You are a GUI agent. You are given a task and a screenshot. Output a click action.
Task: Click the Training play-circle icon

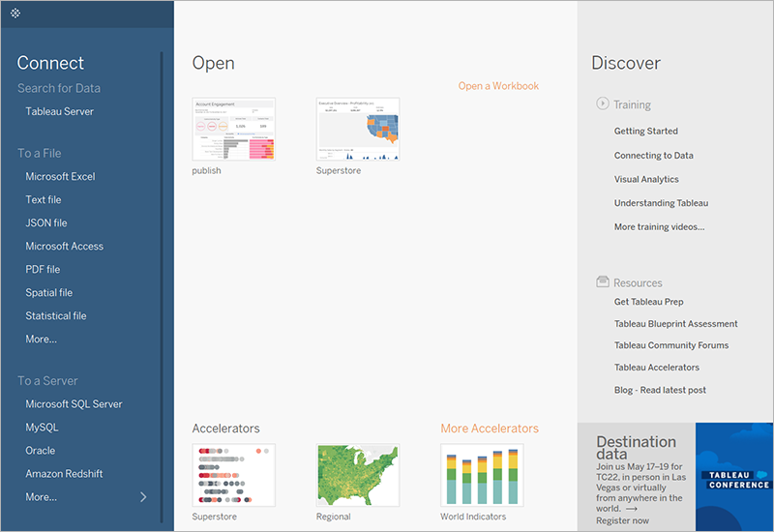602,103
